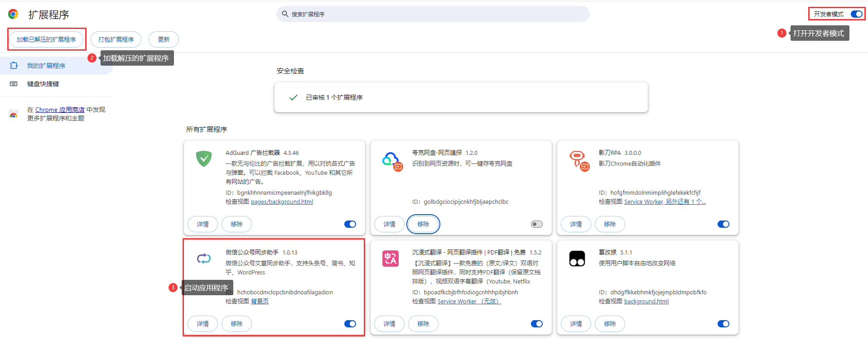Click the Chrome Web Store rainbow icon
Viewport: 868px width, 355px height.
click(x=14, y=114)
